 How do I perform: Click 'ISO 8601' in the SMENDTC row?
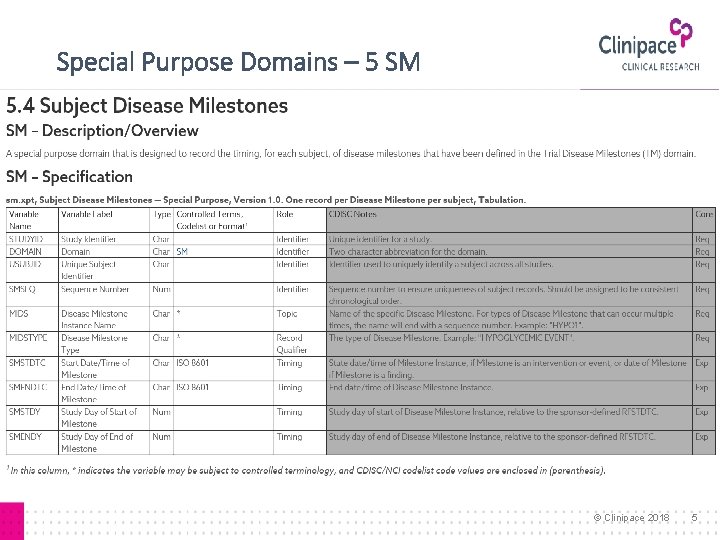tap(192, 387)
